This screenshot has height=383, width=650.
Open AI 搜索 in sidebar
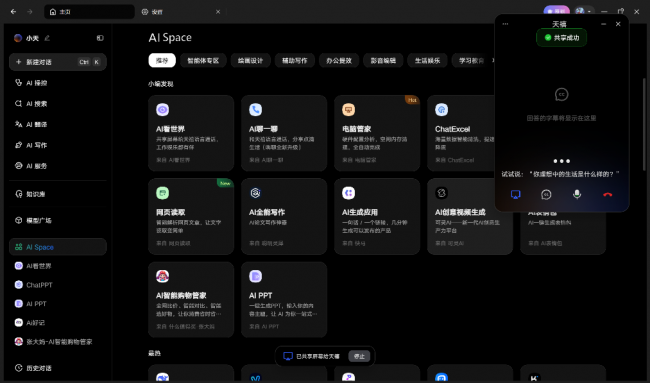(58, 104)
